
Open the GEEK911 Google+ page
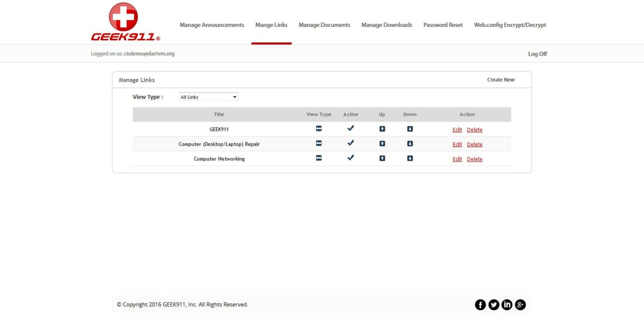pos(520,304)
